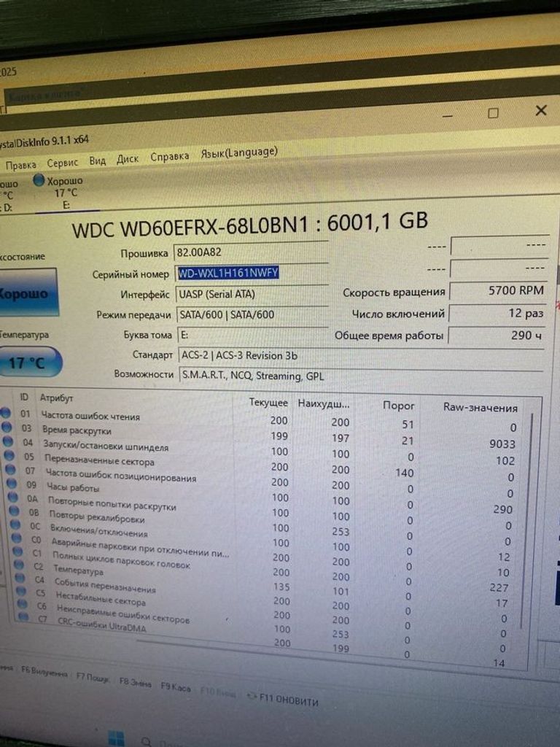Select the Частота ошибок чтения attribute
The width and height of the screenshot is (560, 747).
(90, 416)
